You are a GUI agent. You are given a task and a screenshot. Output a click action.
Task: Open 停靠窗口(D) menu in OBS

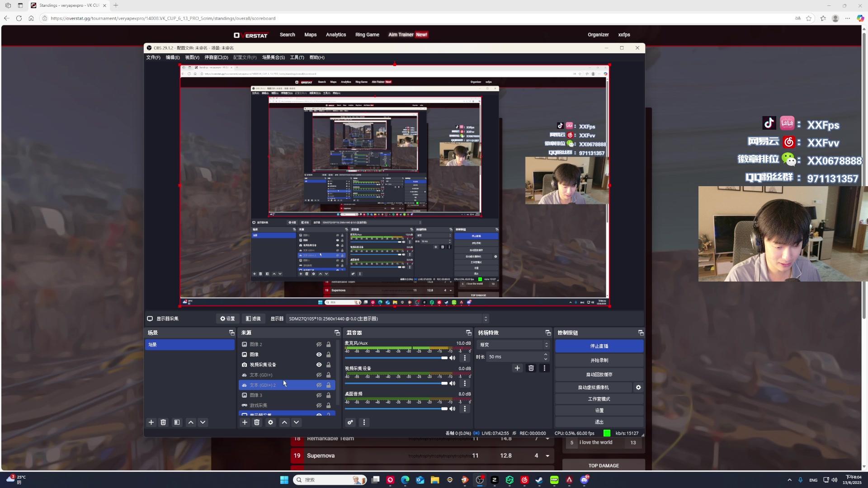[216, 57]
